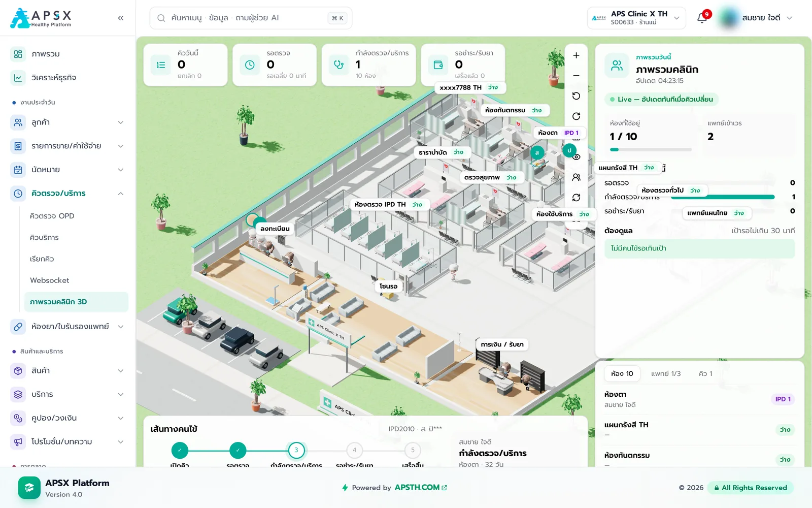
Task: Click the รอชำระ/รับยา wallet icon
Action: pyautogui.click(x=438, y=65)
